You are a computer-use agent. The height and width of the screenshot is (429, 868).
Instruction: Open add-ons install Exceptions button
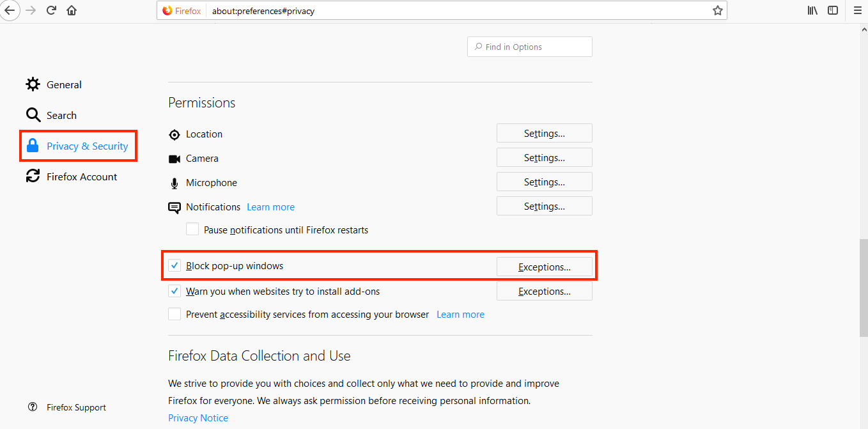pos(545,291)
